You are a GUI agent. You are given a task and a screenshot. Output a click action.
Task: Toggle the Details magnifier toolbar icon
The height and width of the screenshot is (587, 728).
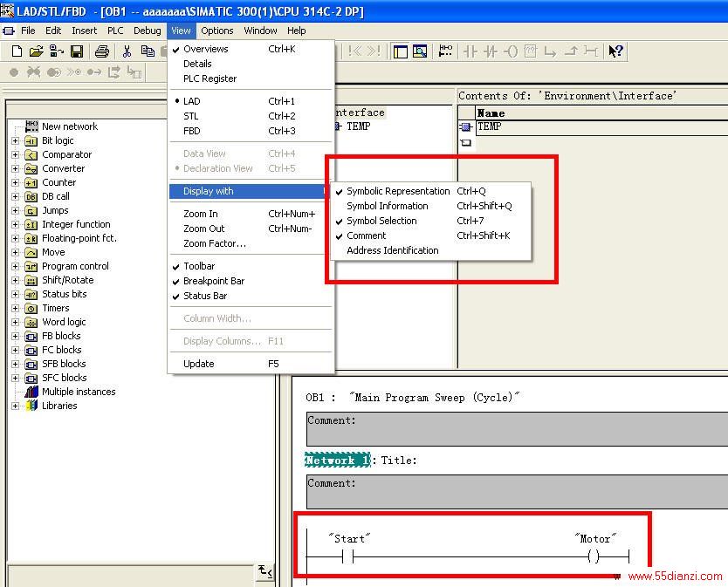coord(420,51)
